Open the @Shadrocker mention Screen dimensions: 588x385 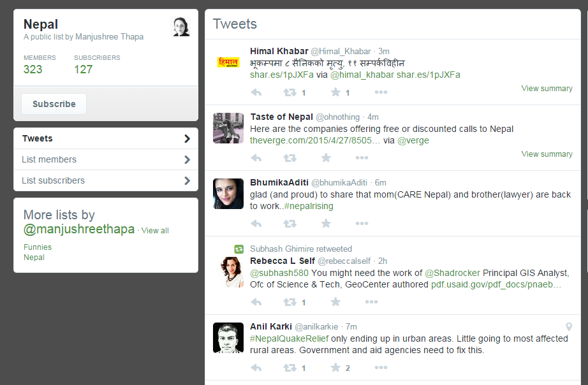click(x=452, y=273)
